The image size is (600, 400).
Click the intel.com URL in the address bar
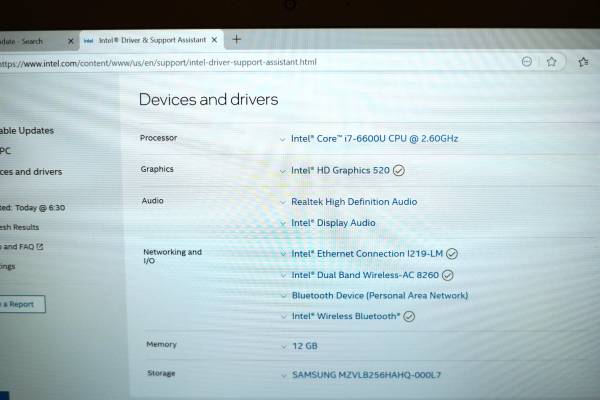(158, 62)
